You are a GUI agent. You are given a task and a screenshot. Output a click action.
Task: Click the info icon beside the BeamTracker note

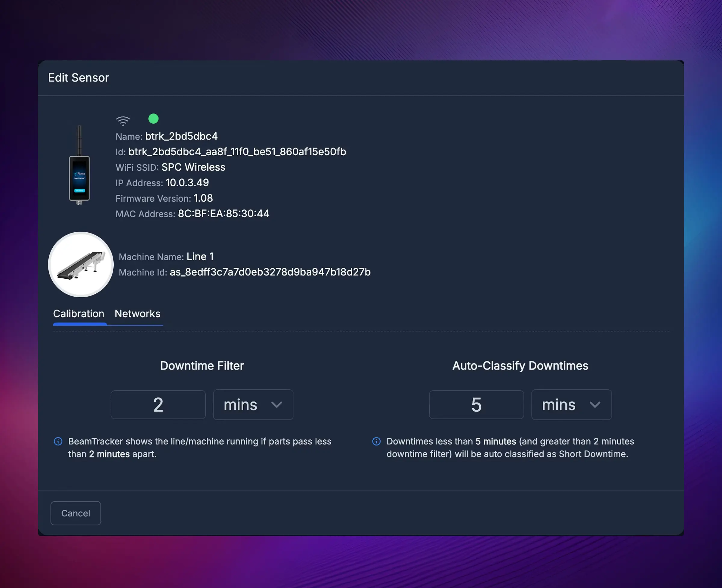(58, 441)
